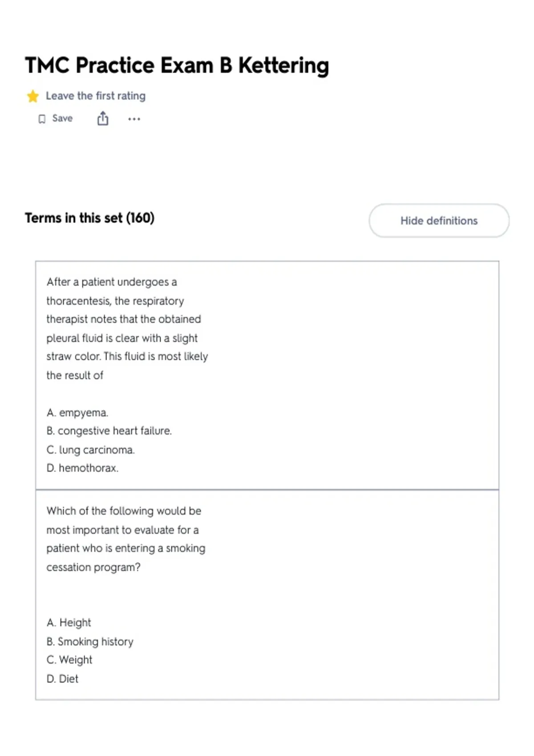The width and height of the screenshot is (534, 756).
Task: Click the bookmark Save icon
Action: point(42,119)
